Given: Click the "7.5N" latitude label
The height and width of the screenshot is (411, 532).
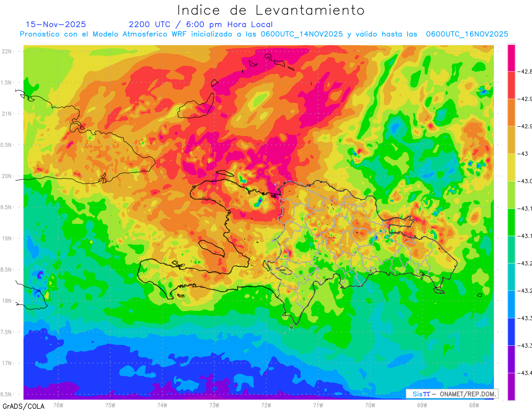Looking at the screenshot, I should pos(7,332).
